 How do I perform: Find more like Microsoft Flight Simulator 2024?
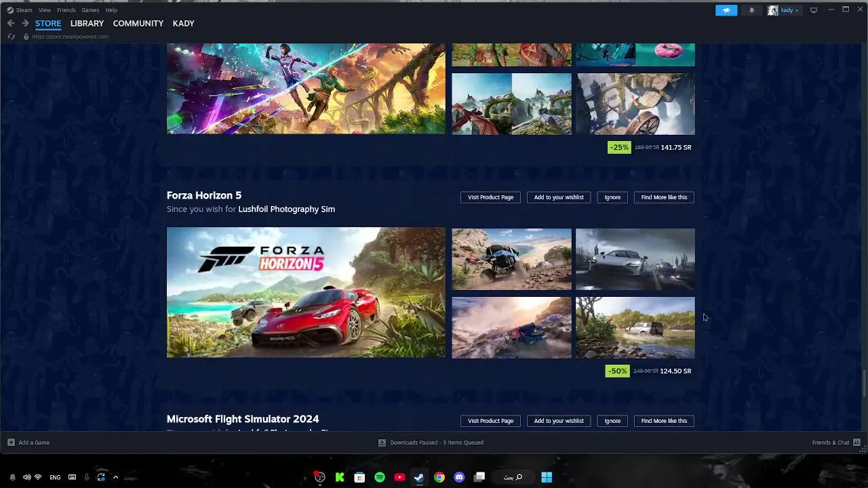pos(664,421)
